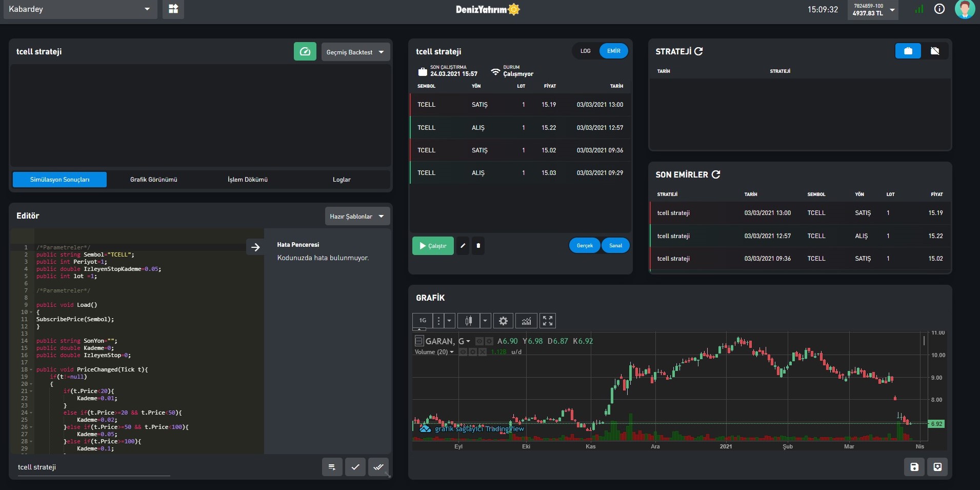The height and width of the screenshot is (490, 980).
Task: Open Geçmiş Backtest dropdown
Action: click(355, 52)
